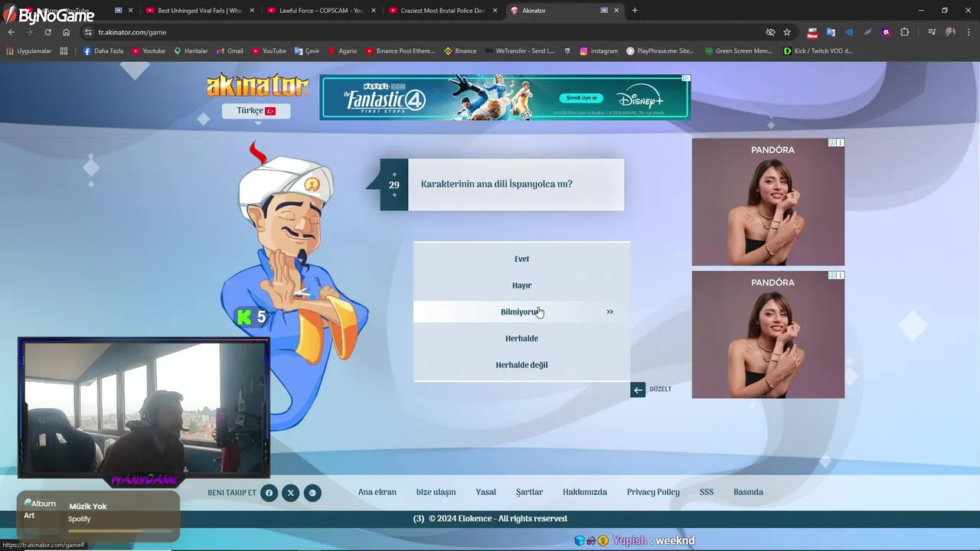Open the red "New" extension icon
The width and height of the screenshot is (980, 551).
[x=812, y=32]
